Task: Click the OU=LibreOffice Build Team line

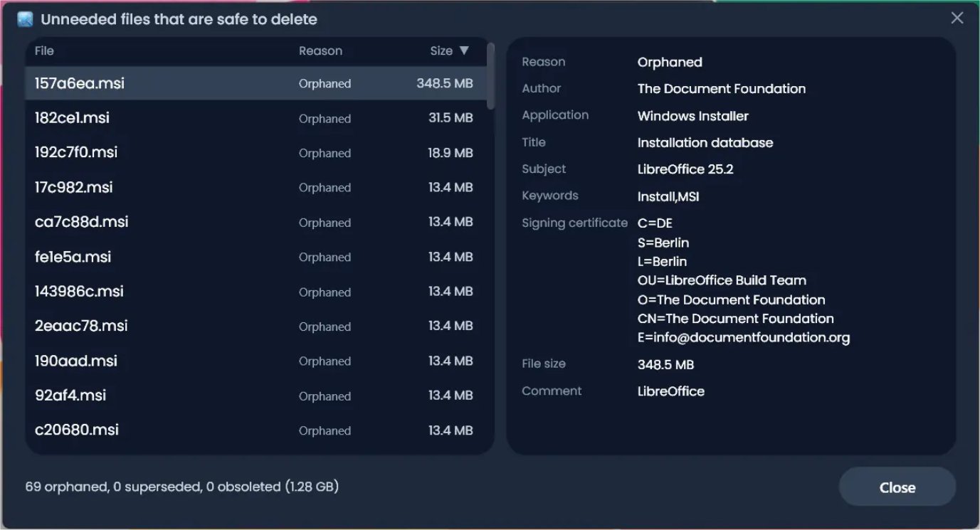Action: (722, 280)
